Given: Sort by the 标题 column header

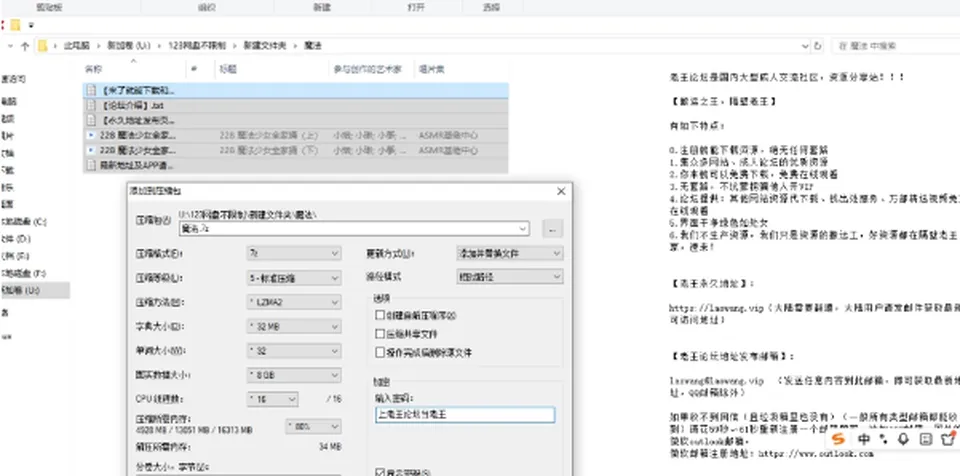Looking at the screenshot, I should pos(229,69).
